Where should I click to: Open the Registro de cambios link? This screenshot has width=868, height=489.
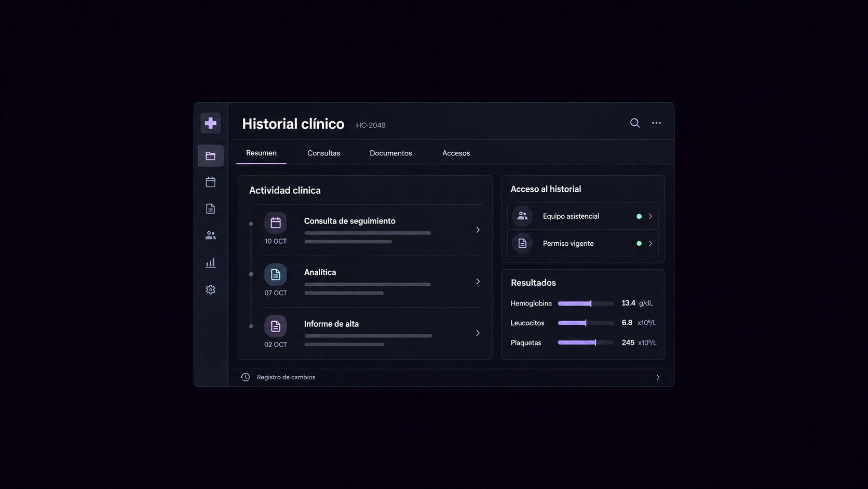pos(286,377)
